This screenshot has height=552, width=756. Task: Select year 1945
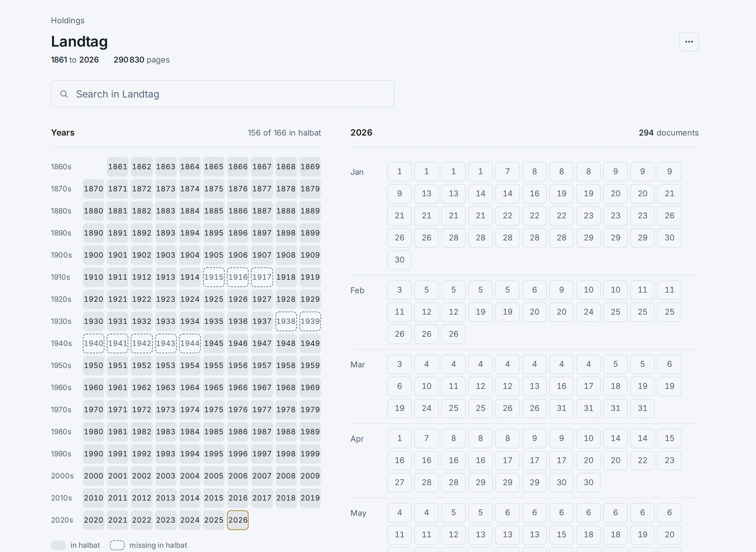pyautogui.click(x=214, y=343)
